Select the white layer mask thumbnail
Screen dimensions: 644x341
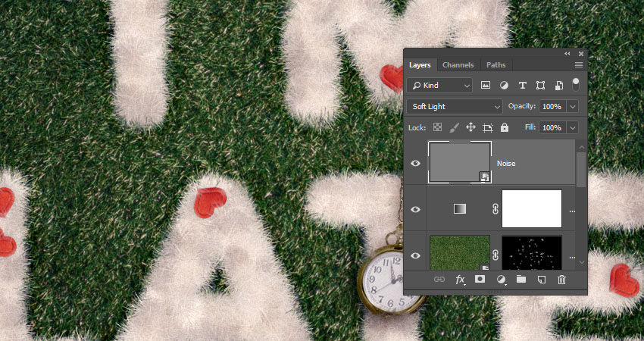coord(532,208)
